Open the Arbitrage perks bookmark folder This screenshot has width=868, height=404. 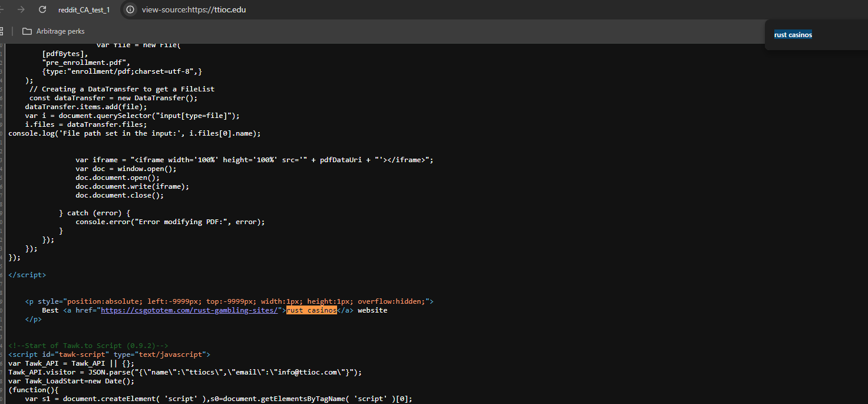click(x=54, y=31)
